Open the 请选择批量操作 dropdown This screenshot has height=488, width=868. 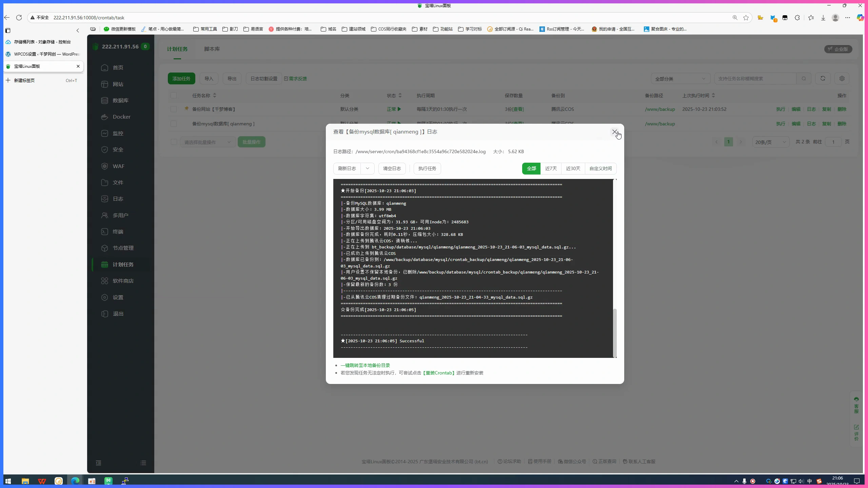click(x=208, y=142)
